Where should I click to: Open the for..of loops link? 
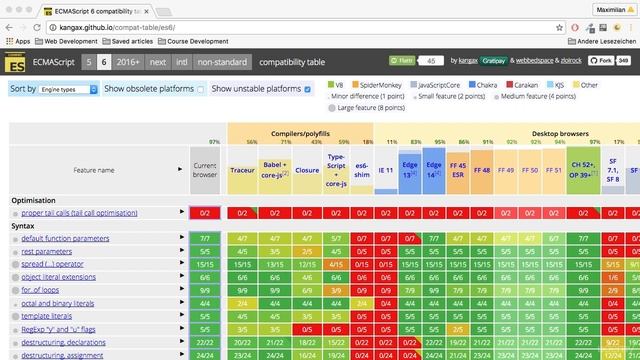coord(40,290)
